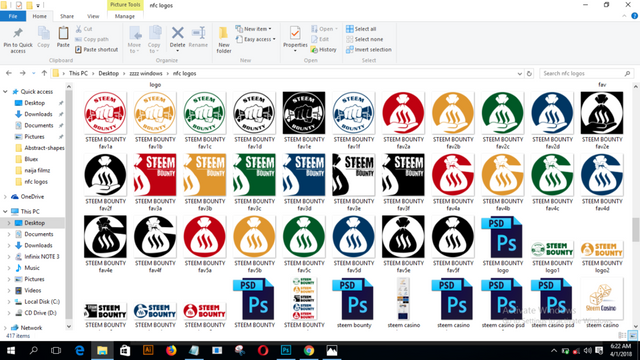This screenshot has width=640, height=360.
Task: Go up one folder level
Action: tap(44, 73)
